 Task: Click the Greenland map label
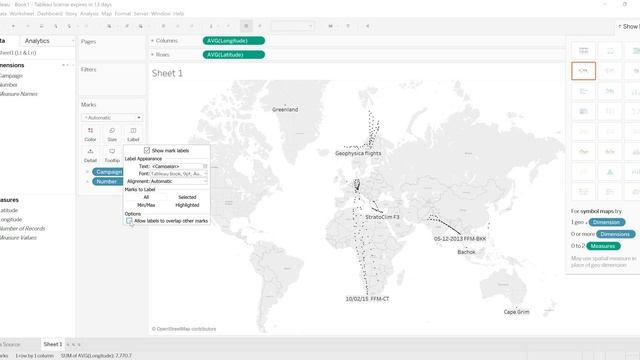[x=285, y=109]
